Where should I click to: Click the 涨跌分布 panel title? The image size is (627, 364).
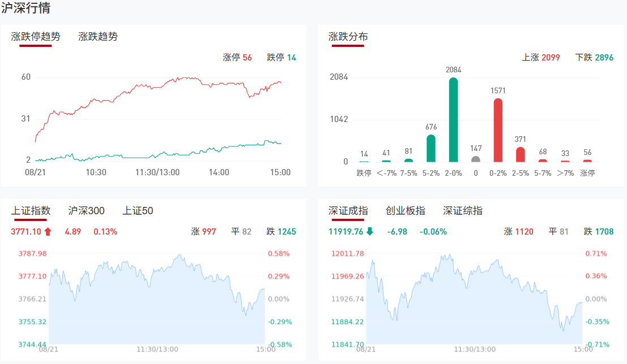coord(348,37)
